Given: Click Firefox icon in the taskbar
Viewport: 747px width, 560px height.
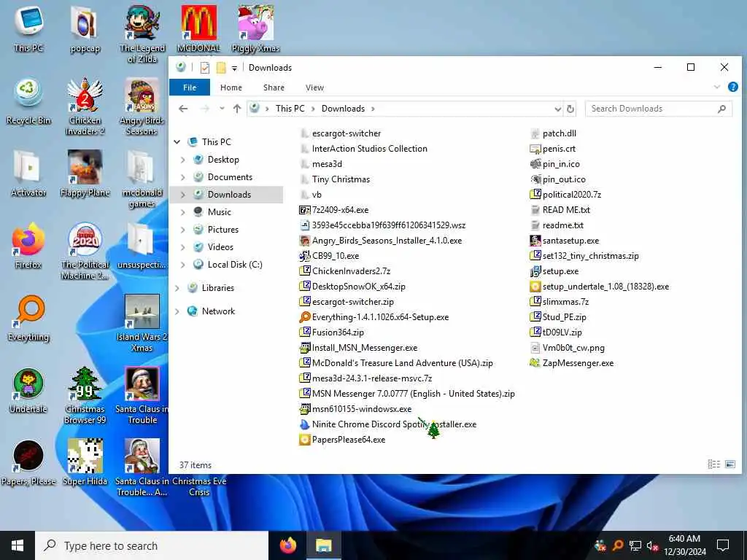Looking at the screenshot, I should coord(287,545).
